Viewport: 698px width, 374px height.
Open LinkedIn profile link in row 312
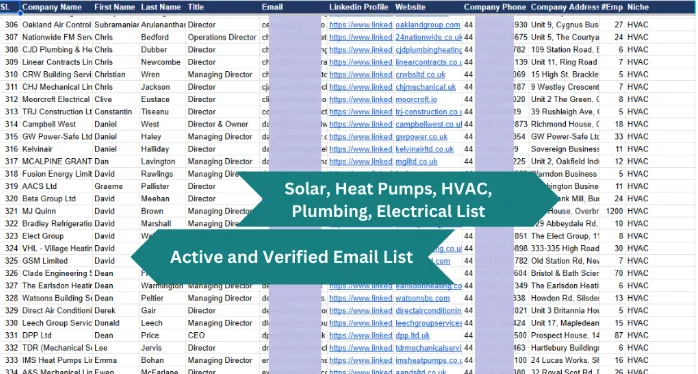click(x=361, y=100)
